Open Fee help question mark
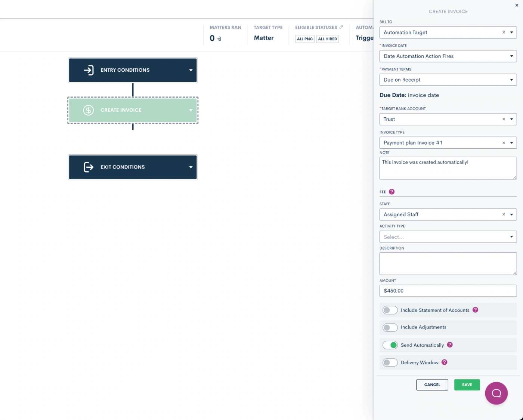Viewport: 523px width, 420px height. click(392, 192)
